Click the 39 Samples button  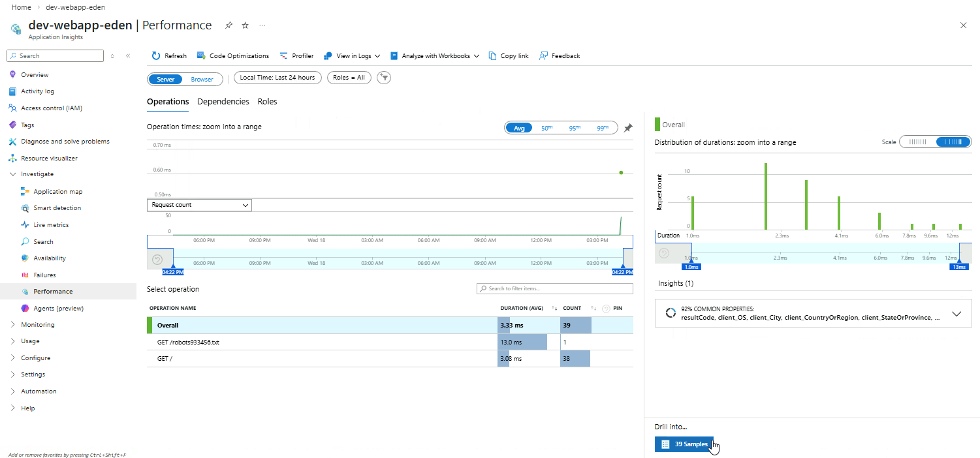coord(684,444)
